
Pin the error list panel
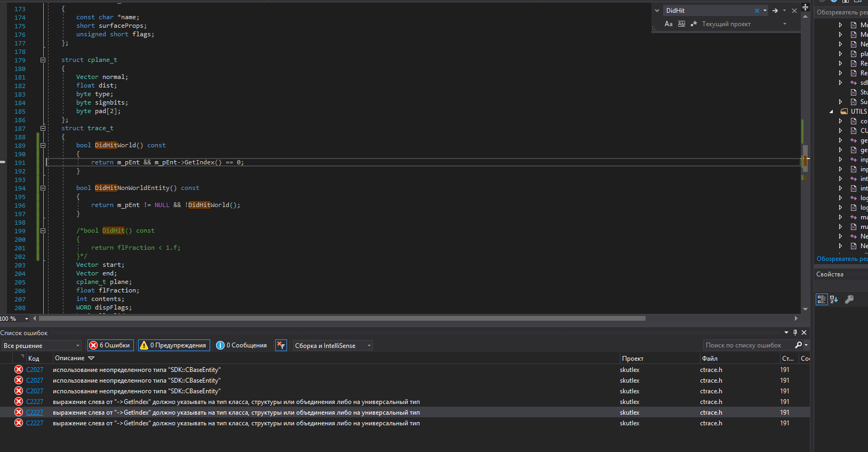tap(795, 332)
